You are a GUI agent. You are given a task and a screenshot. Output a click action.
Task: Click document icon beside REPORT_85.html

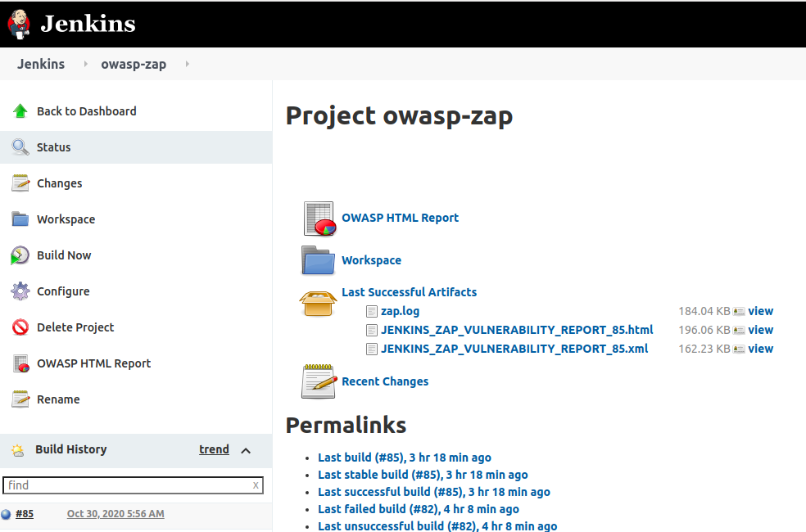[372, 330]
